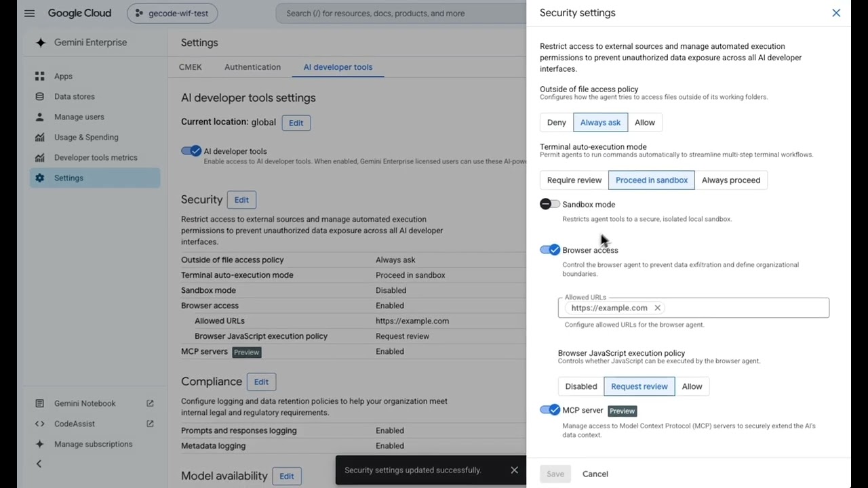Click the "https://example.com" summary value

point(412,321)
